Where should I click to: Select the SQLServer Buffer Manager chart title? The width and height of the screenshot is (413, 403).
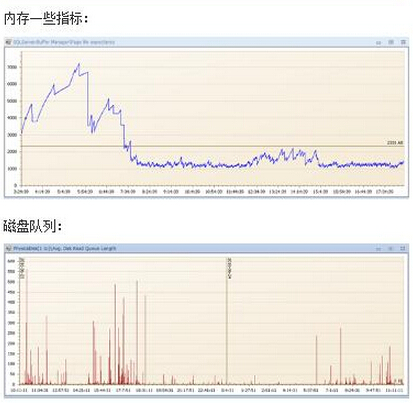(64, 42)
